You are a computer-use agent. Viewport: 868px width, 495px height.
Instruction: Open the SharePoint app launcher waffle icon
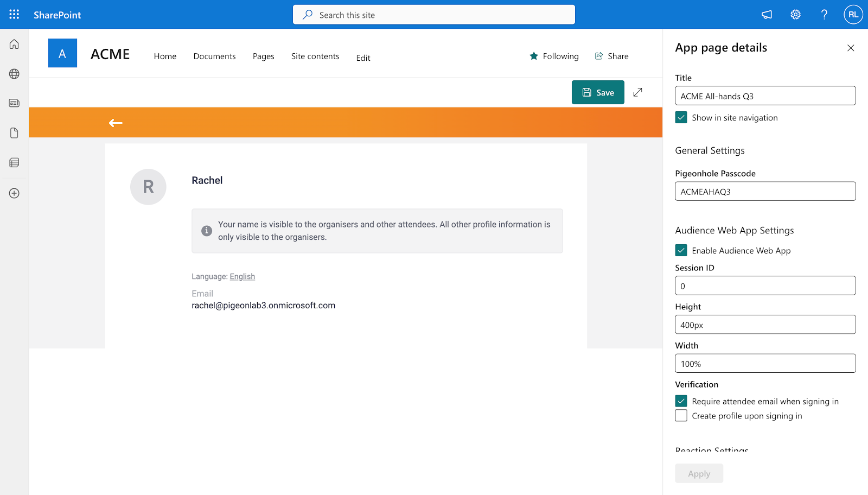click(14, 14)
